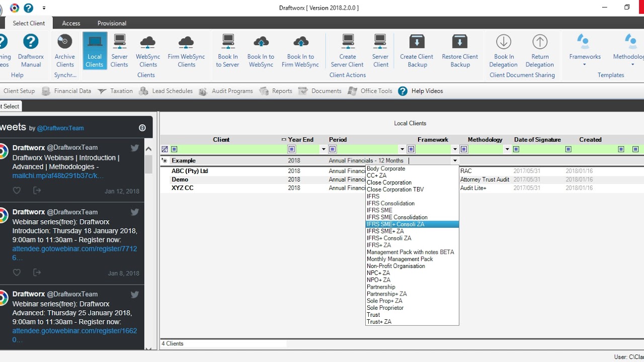644x362 pixels.
Task: Click the help icon in title bar
Action: coord(29,8)
